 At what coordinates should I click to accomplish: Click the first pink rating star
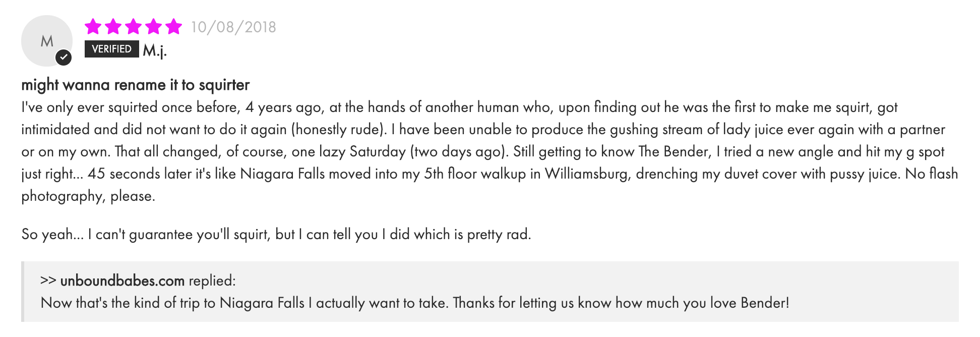click(93, 26)
